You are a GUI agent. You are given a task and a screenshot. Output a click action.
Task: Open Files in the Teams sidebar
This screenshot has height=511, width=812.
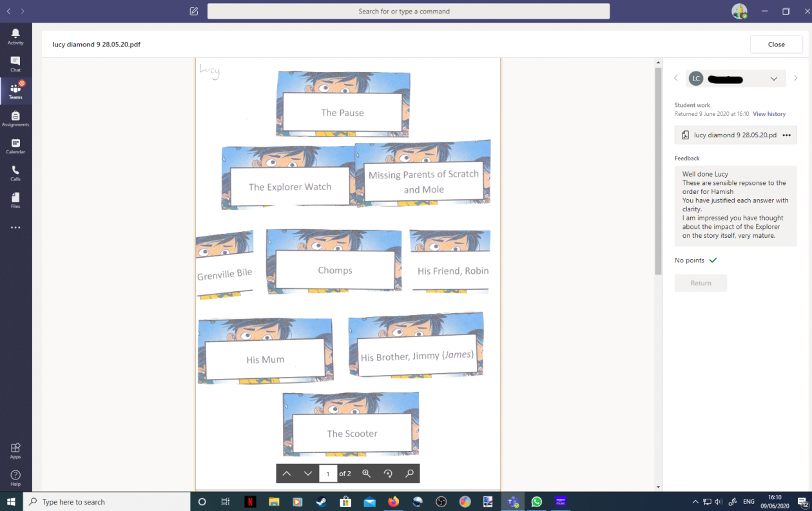coord(15,200)
